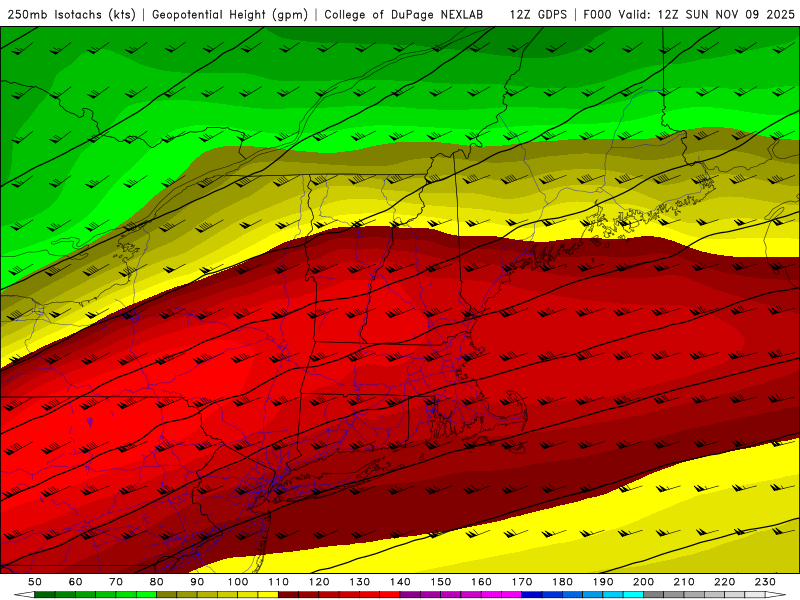This screenshot has height=600, width=800.
Task: Select the olive swatch just after 80
Action: point(167,594)
